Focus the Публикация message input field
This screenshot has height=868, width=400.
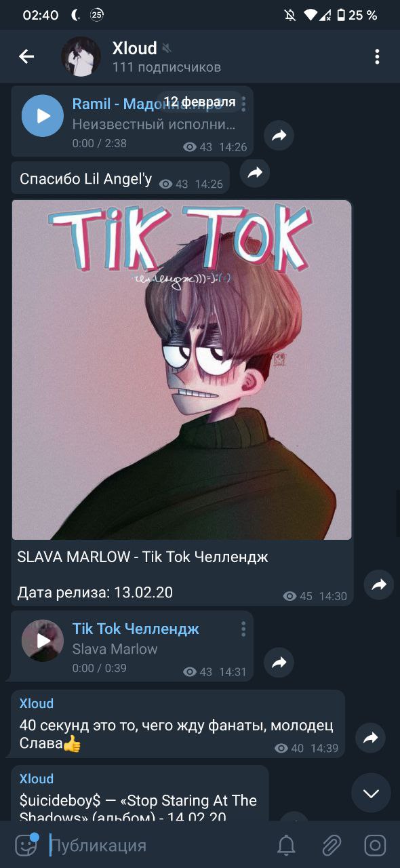tap(157, 846)
